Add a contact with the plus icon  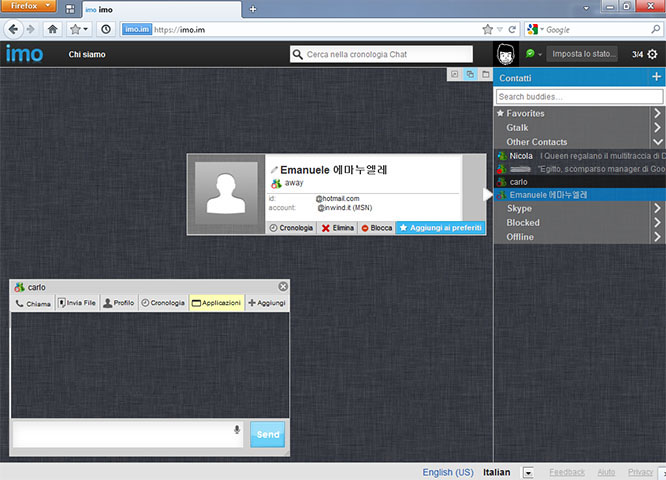[x=656, y=77]
